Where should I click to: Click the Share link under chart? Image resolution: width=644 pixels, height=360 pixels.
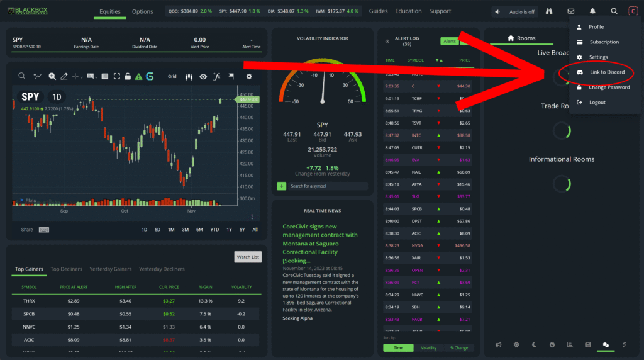pyautogui.click(x=26, y=230)
